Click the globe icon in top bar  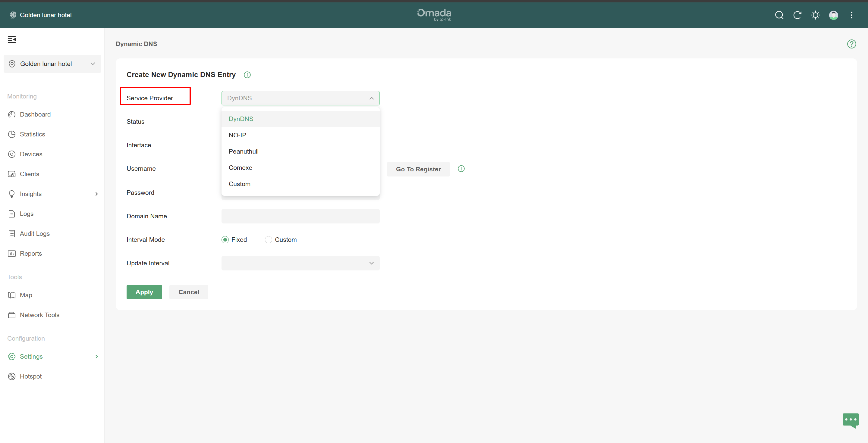click(x=13, y=15)
